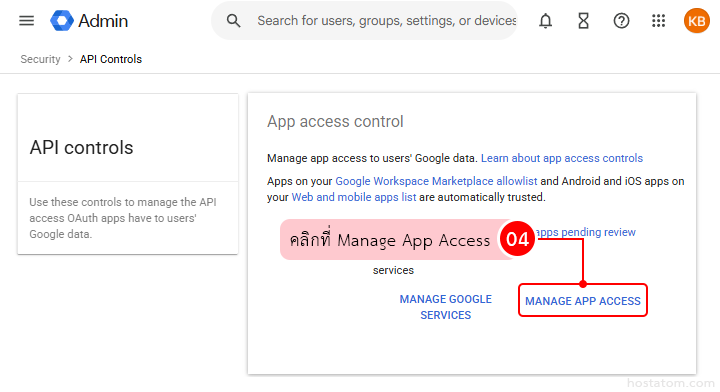This screenshot has height=392, width=720.
Task: Click the 'services' label text
Action: (x=393, y=270)
